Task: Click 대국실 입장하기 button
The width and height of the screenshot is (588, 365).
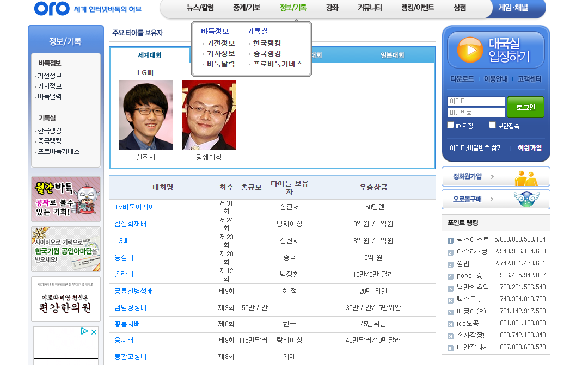Action: click(x=496, y=50)
